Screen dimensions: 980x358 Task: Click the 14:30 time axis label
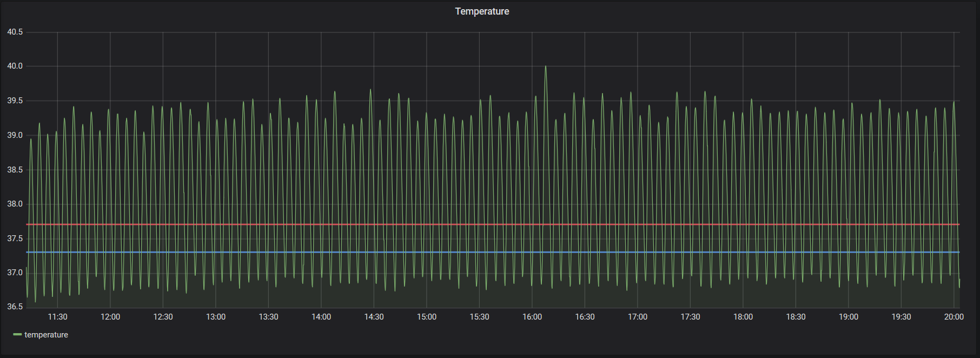click(x=374, y=317)
